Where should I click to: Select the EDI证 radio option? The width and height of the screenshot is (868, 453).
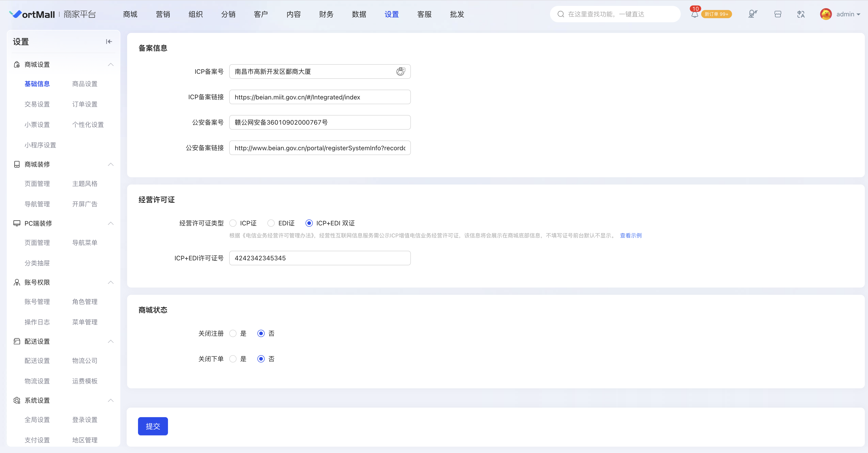[271, 223]
